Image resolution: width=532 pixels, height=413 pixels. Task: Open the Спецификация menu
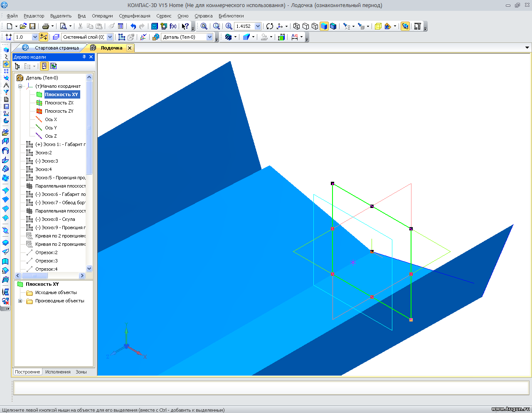point(135,16)
